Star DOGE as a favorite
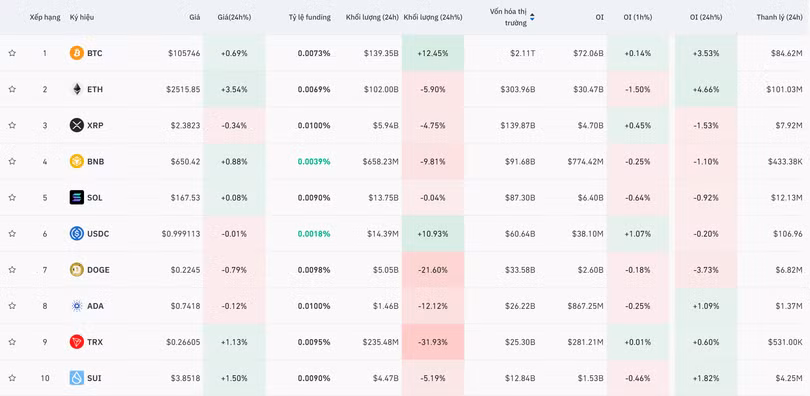The width and height of the screenshot is (810, 396). 12,270
